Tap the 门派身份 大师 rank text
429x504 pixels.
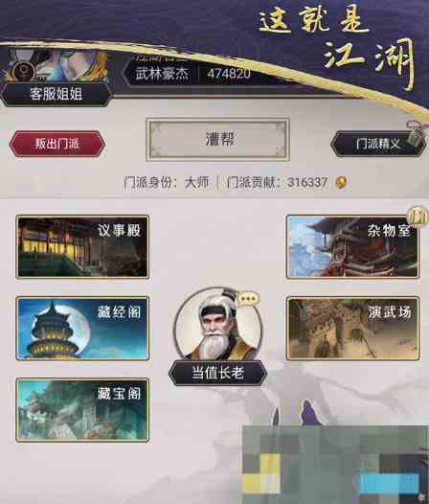coord(166,183)
